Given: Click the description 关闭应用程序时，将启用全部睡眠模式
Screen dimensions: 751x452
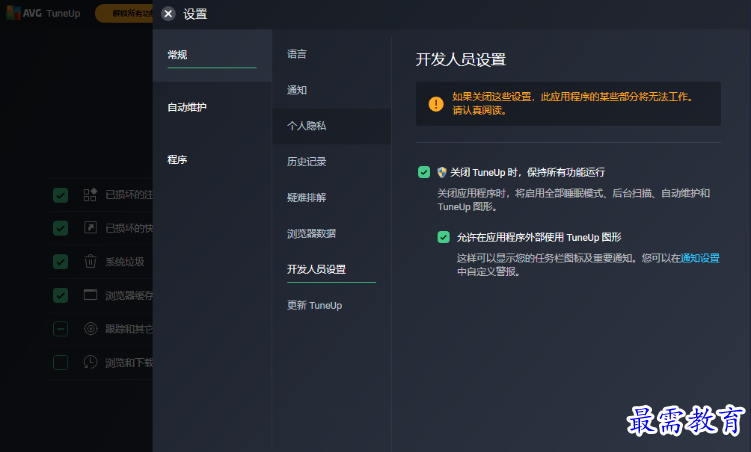Looking at the screenshot, I should pos(573,200).
